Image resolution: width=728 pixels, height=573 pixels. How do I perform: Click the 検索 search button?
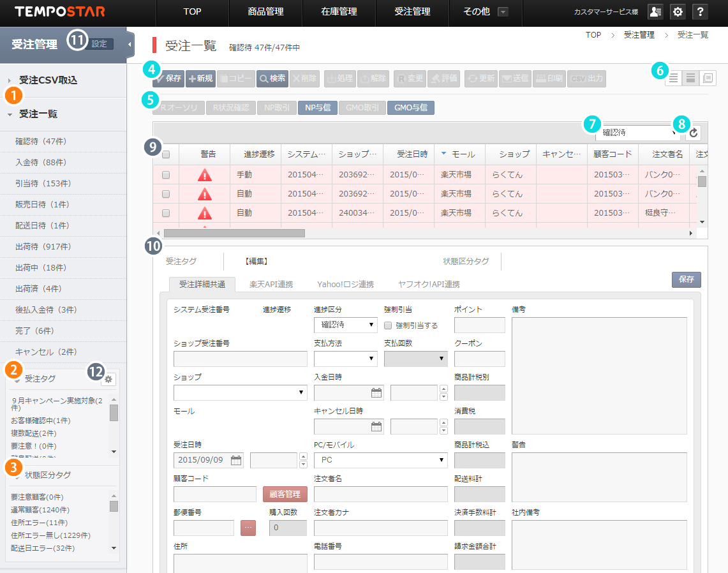pos(272,78)
